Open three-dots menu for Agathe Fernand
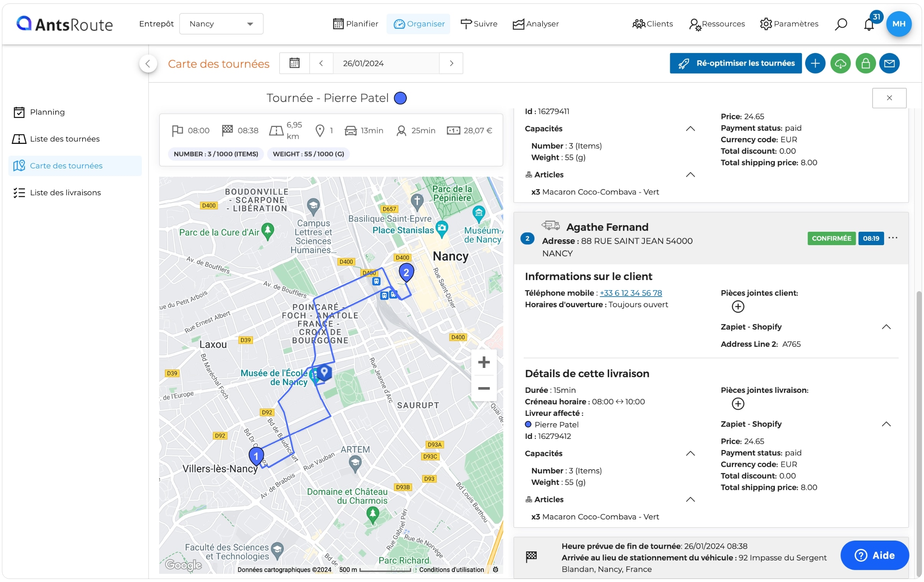Viewport: 924px width, 582px height. click(x=893, y=238)
